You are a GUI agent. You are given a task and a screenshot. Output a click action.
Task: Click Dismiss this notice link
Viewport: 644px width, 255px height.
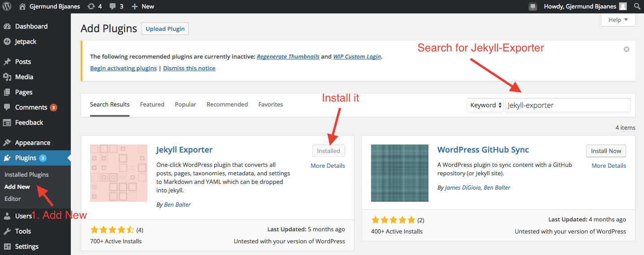(x=189, y=68)
